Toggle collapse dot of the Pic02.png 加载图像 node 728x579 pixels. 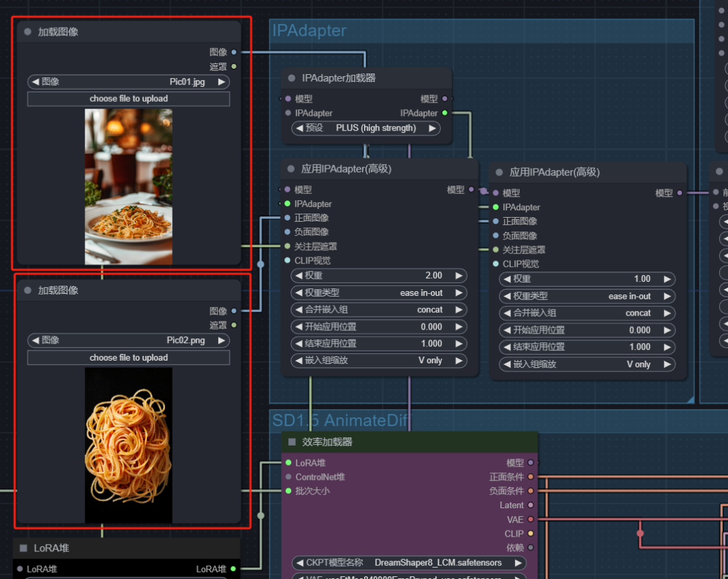click(28, 291)
